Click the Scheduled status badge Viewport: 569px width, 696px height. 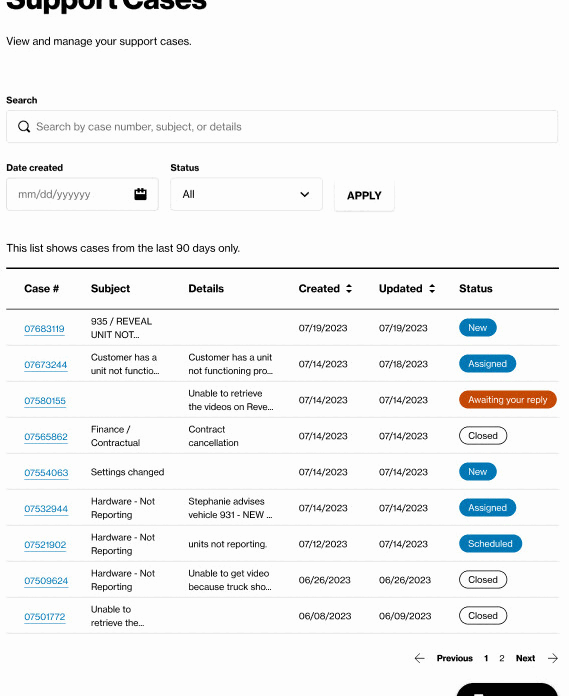click(x=490, y=543)
